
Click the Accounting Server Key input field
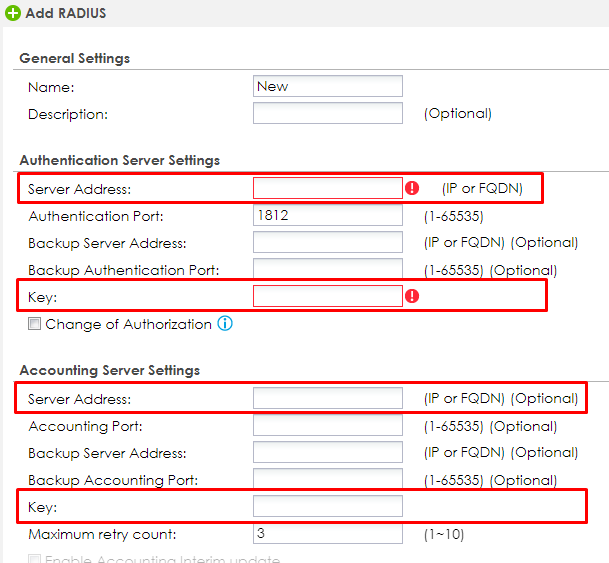pyautogui.click(x=328, y=506)
